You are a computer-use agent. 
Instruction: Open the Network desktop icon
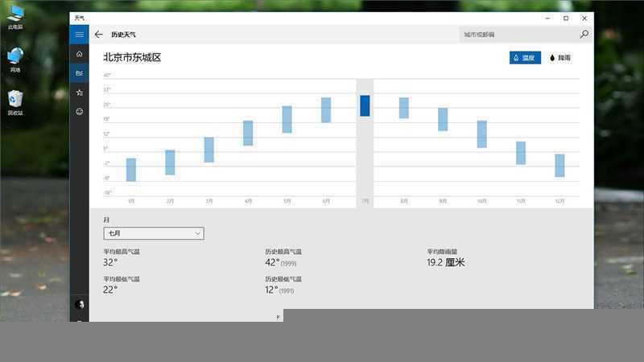15,60
